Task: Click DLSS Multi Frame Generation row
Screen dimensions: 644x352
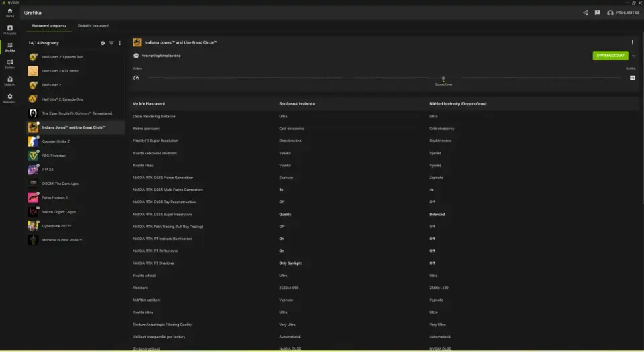Action: point(384,190)
